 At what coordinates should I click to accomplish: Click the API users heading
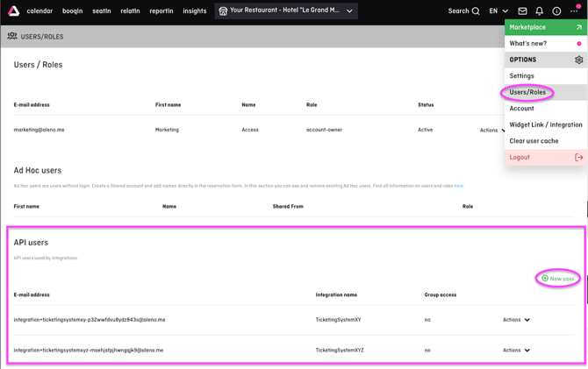31,243
